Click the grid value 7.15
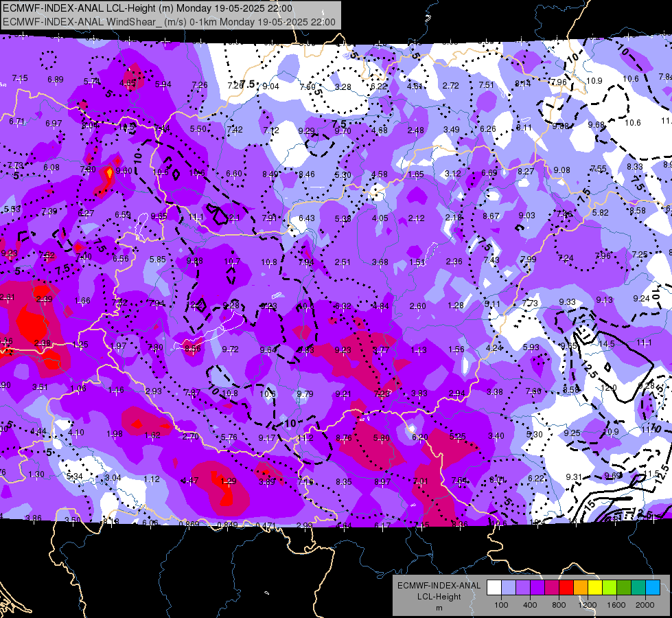672x618 pixels. [20, 78]
